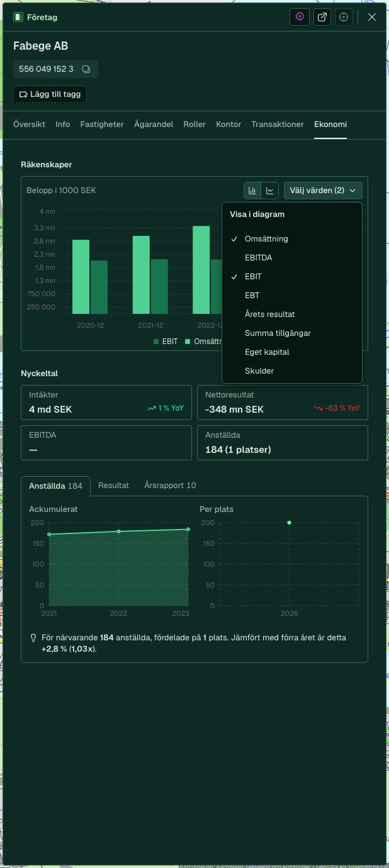Select the Anställda 184 sub-tab

coord(55,486)
